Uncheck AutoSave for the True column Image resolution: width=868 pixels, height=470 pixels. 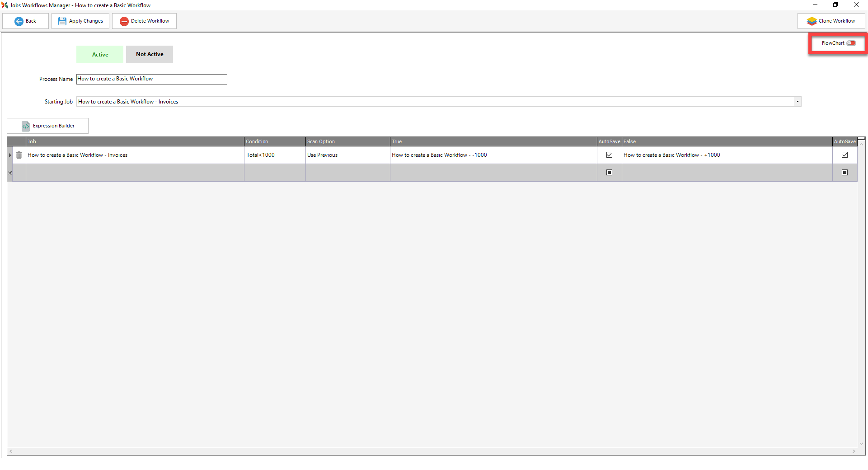[609, 155]
